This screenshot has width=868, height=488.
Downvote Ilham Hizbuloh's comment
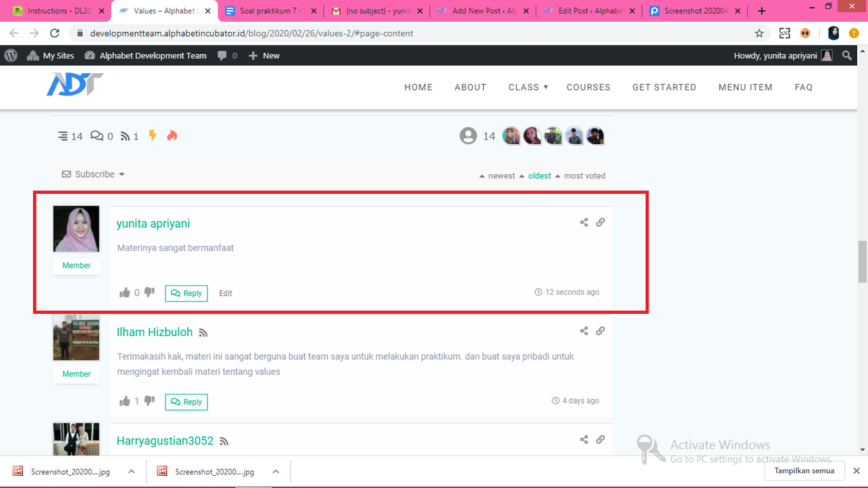tap(149, 401)
